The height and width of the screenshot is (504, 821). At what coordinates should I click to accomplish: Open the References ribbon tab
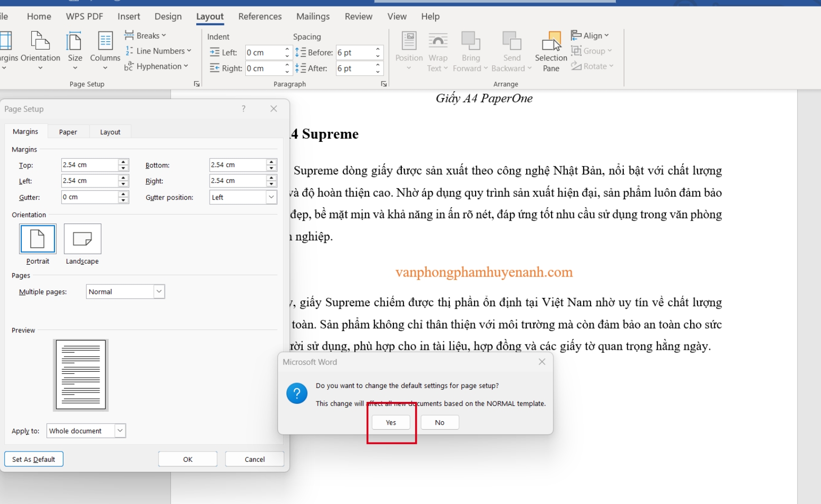260,16
